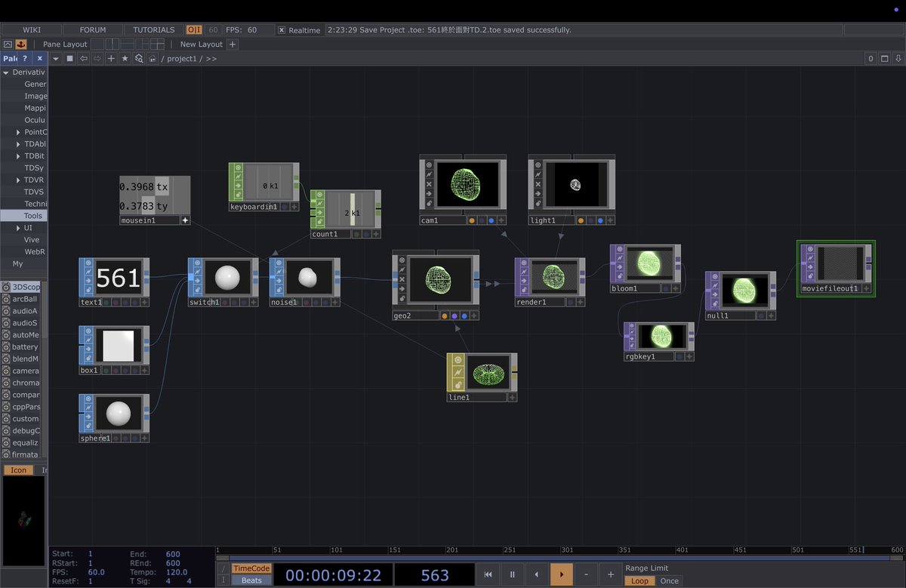Click the home icon before project1 path
The height and width of the screenshot is (588, 906).
pyautogui.click(x=153, y=58)
